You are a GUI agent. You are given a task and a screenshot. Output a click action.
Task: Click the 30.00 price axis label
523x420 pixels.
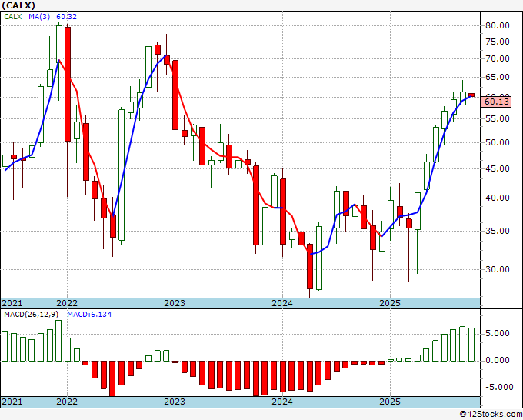pos(498,269)
